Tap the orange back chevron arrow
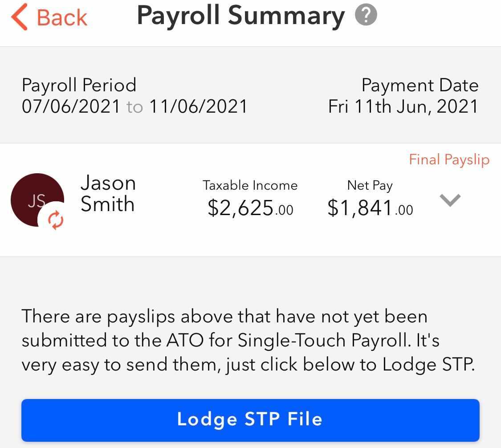501x448 pixels. tap(20, 16)
